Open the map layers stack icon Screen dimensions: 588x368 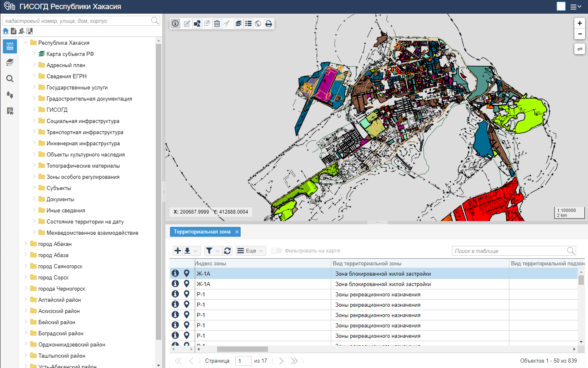(238, 24)
